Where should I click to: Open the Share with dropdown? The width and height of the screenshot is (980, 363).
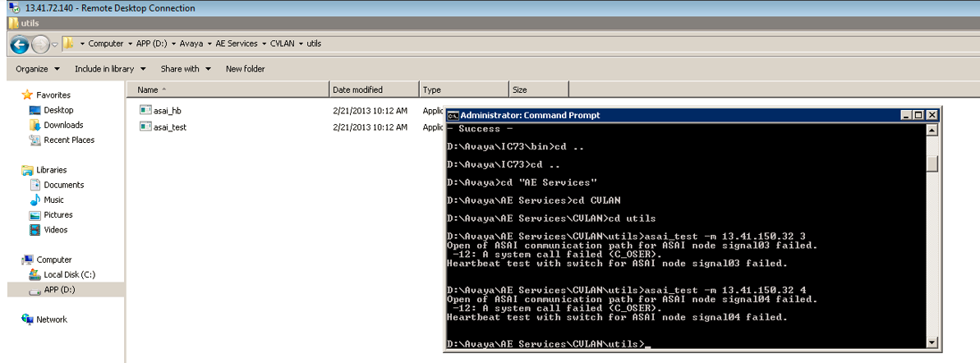(x=185, y=69)
